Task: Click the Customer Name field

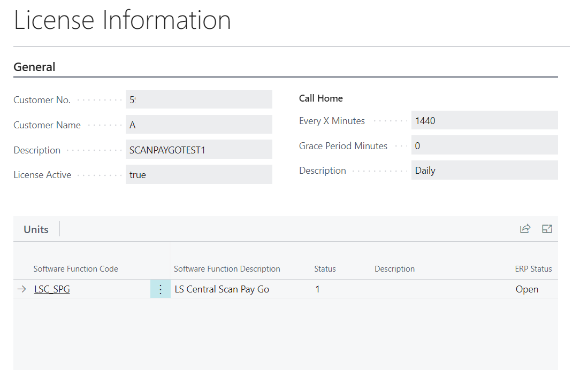Action: point(198,125)
